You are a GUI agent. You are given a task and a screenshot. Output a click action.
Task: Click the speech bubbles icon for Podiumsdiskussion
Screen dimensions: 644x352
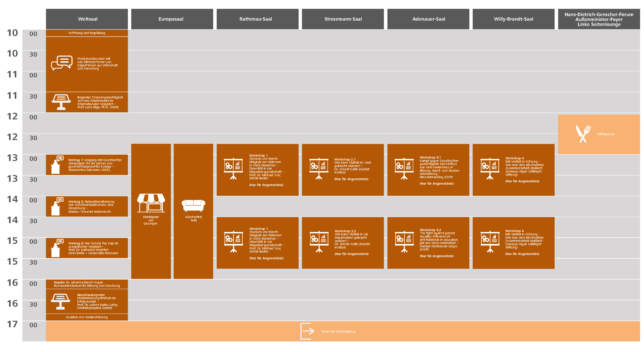62,63
